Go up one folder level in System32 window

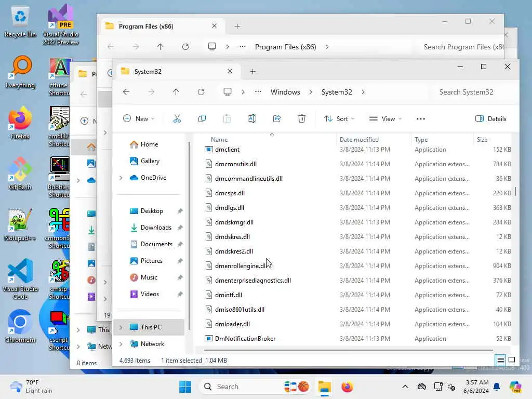pos(176,92)
